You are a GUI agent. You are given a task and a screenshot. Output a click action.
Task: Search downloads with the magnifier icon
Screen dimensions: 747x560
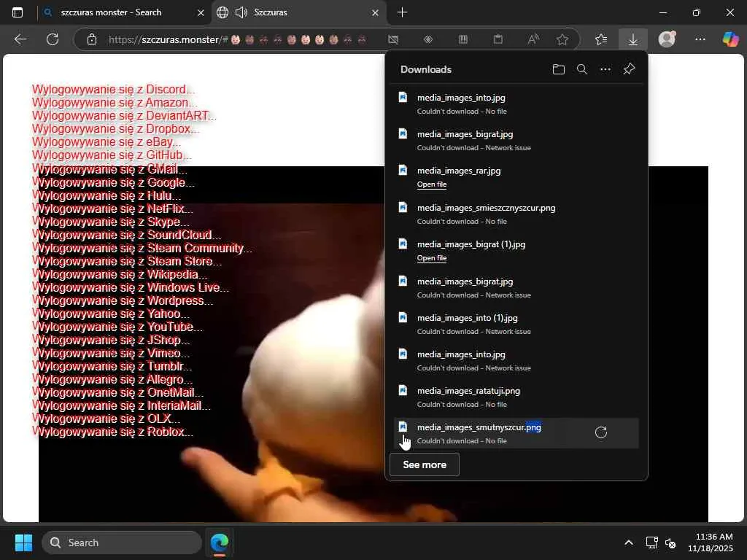(581, 69)
